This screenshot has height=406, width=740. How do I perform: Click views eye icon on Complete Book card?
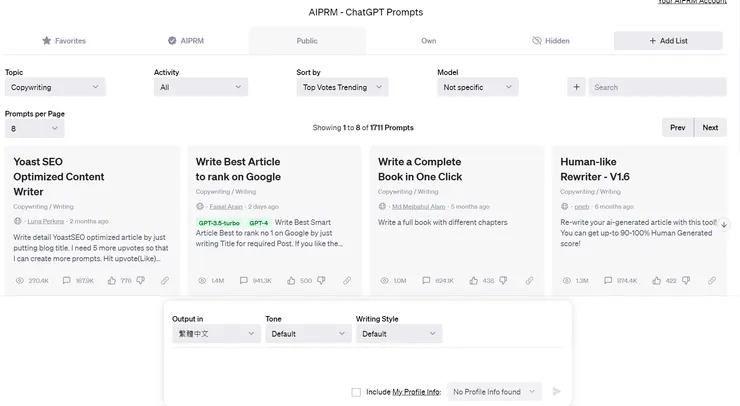[384, 280]
